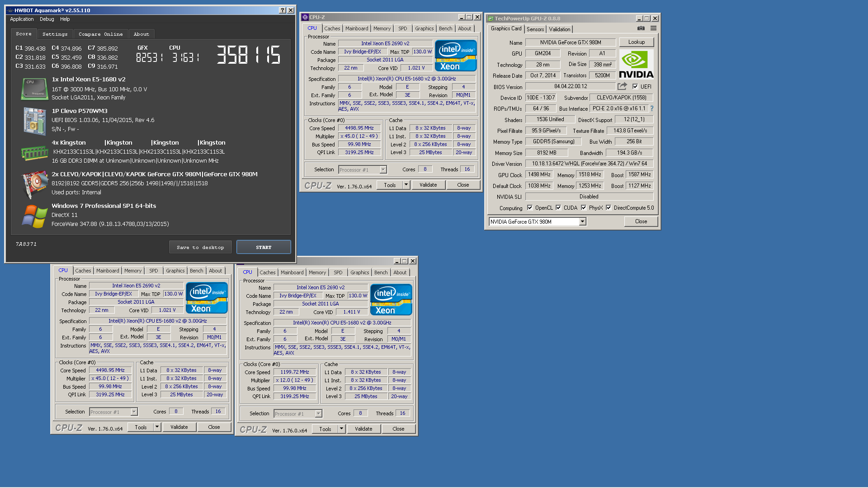The height and width of the screenshot is (488, 868).
Task: Click the Windows logo icon in Aquamark
Action: tap(35, 216)
